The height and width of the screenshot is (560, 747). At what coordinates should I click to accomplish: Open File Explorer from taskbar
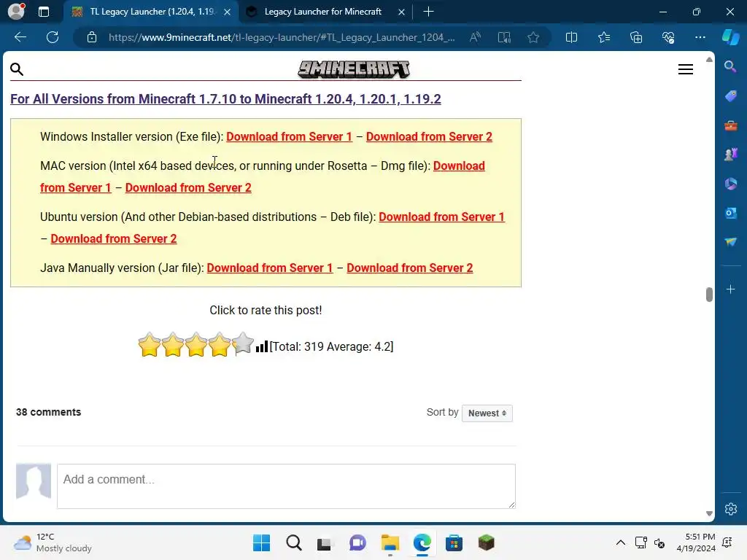pos(390,542)
